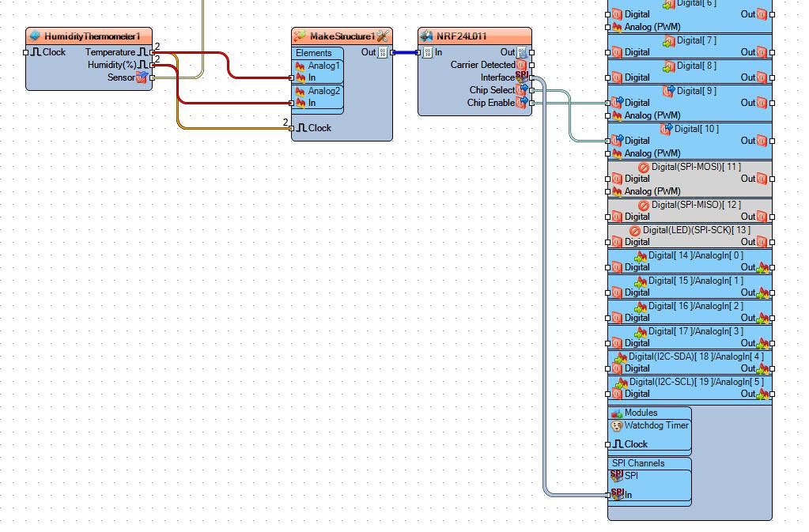Click the Clock input pin of MakeStructure1
The height and width of the screenshot is (532, 809).
[x=292, y=128]
